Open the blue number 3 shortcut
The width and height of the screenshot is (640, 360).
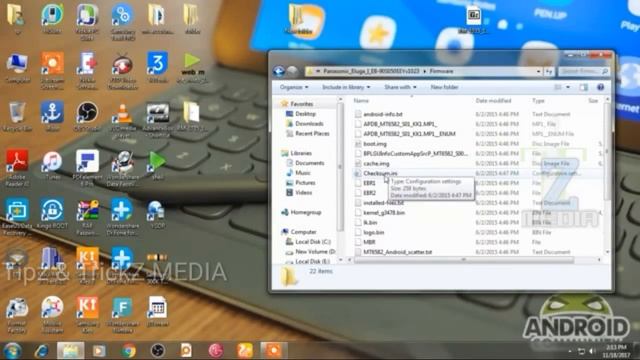click(157, 68)
